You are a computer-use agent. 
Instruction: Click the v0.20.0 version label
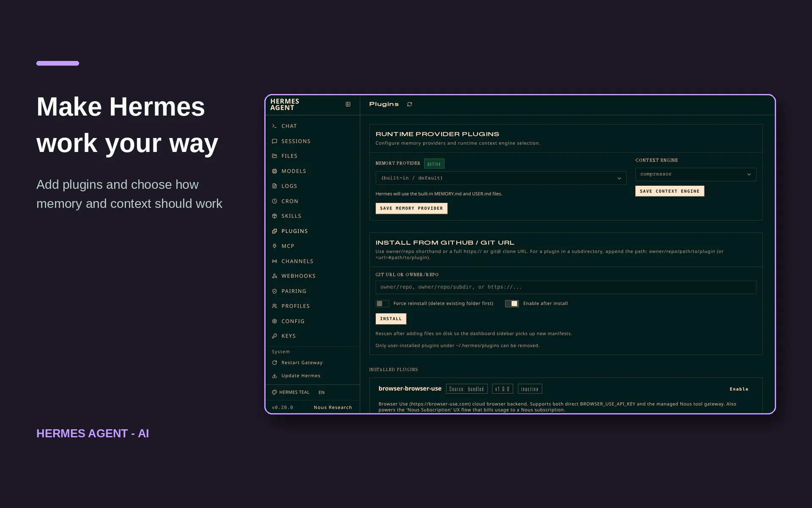(283, 408)
